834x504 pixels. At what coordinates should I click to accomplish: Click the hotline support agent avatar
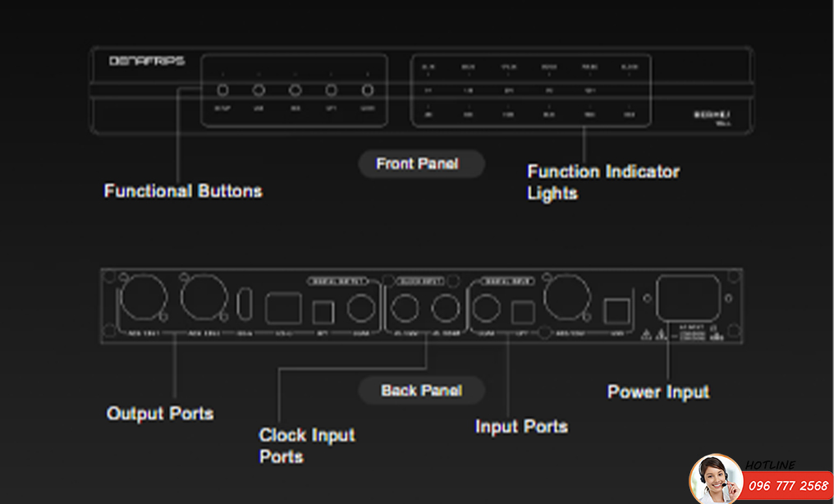pos(715,479)
